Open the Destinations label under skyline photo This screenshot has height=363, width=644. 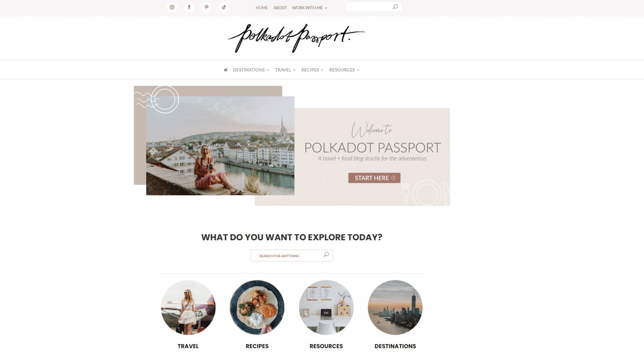(395, 346)
